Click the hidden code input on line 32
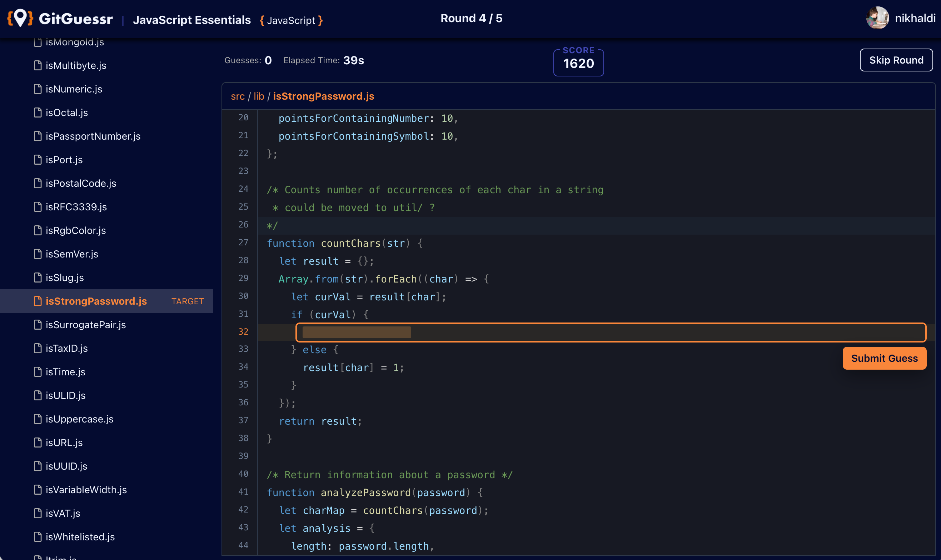The height and width of the screenshot is (560, 941). click(x=610, y=332)
